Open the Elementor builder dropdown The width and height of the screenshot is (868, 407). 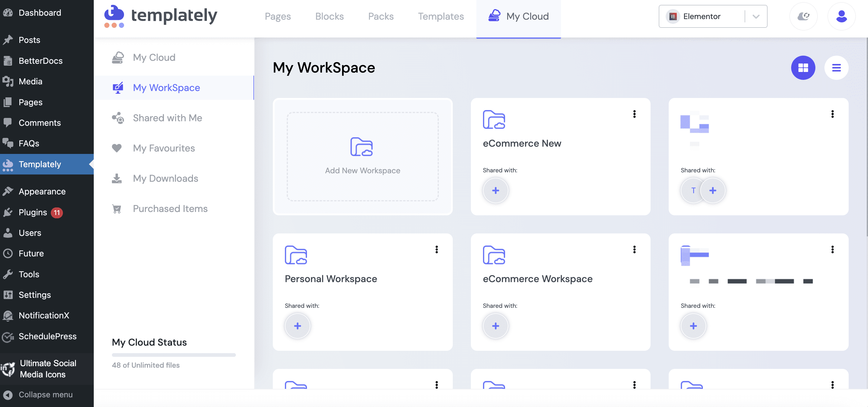(713, 16)
